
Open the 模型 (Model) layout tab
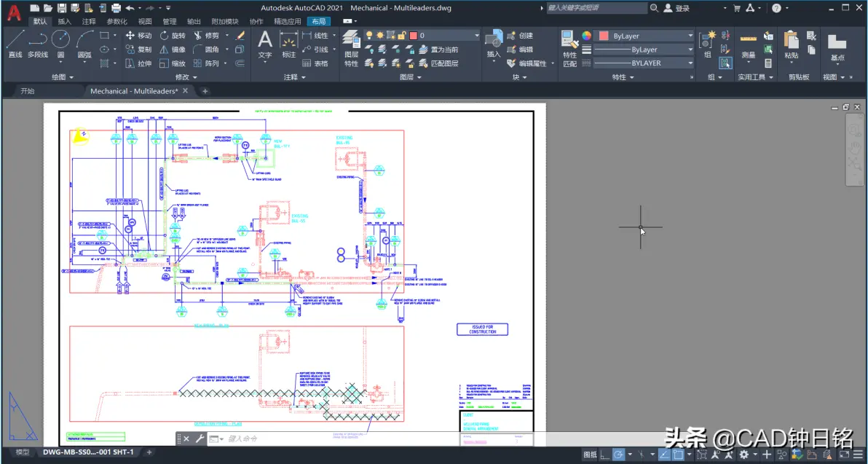pos(23,452)
